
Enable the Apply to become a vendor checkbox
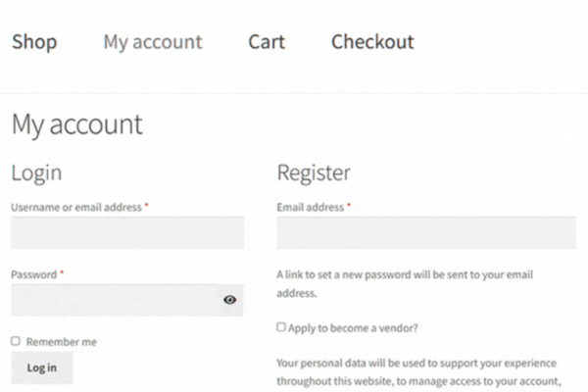[281, 327]
